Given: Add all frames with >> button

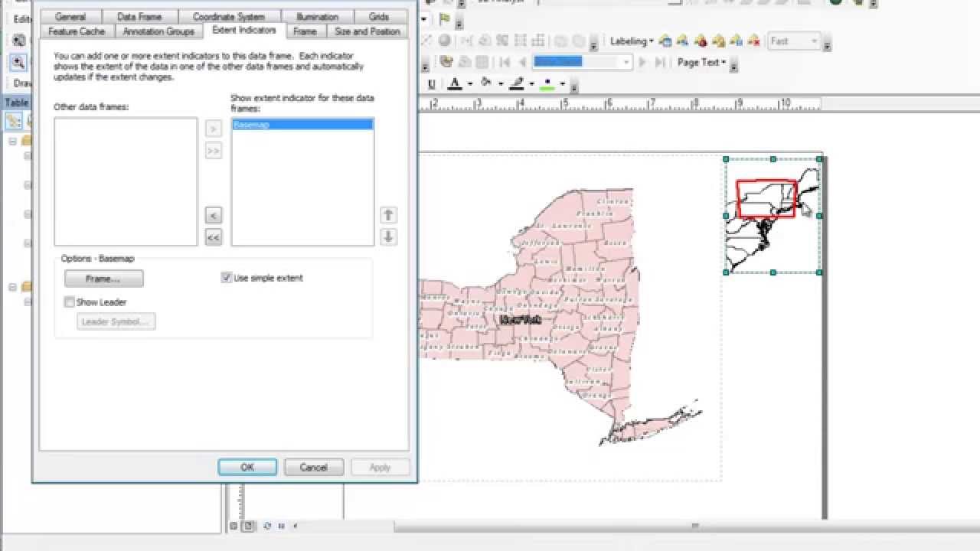Looking at the screenshot, I should coord(214,151).
